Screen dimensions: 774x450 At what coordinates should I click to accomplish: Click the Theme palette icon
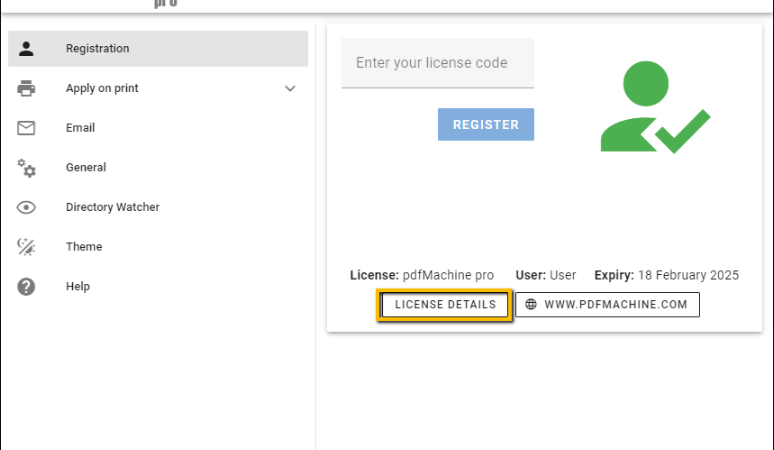point(26,247)
